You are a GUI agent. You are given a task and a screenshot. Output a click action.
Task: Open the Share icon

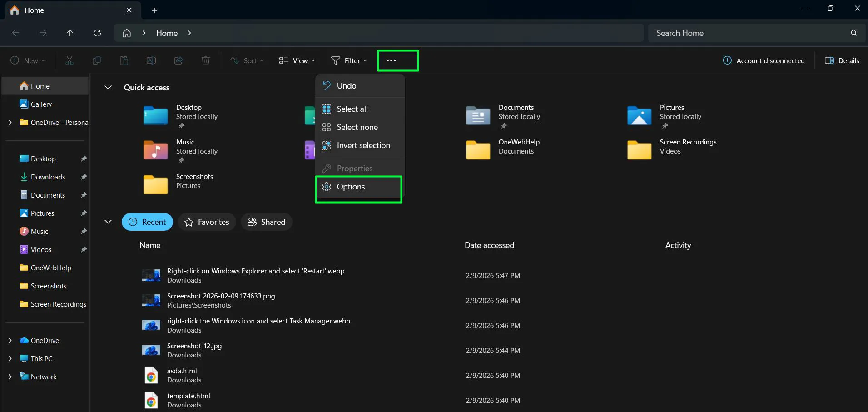[178, 60]
